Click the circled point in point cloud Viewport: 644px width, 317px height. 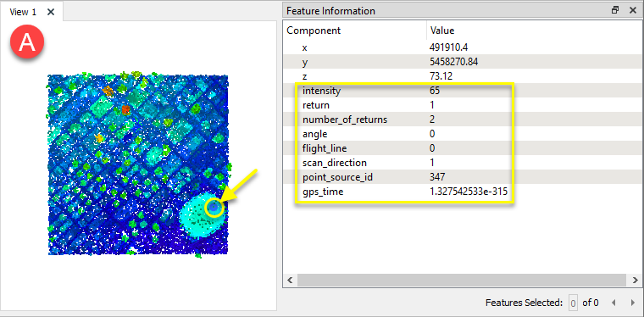tap(214, 208)
